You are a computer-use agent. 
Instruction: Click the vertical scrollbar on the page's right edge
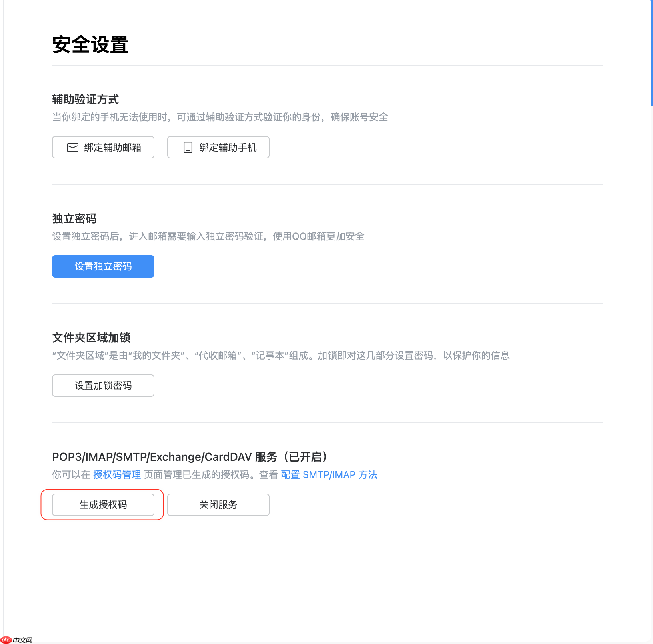[x=652, y=53]
